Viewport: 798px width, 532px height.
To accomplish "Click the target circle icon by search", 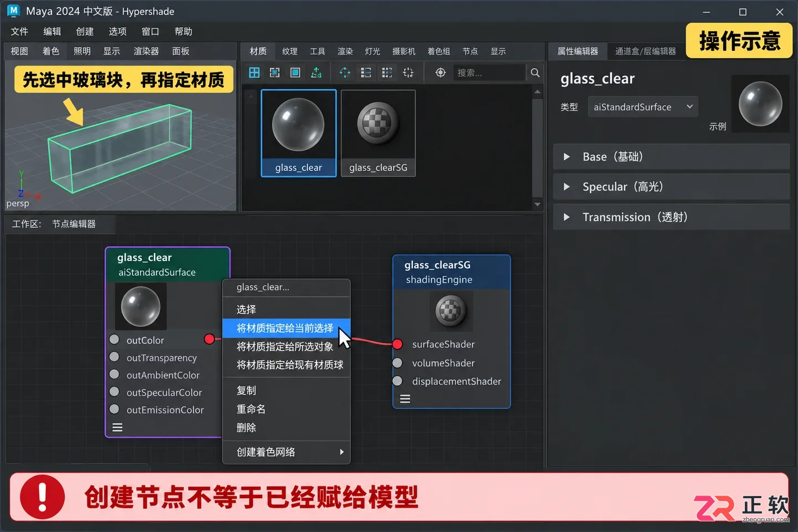I will coord(441,73).
